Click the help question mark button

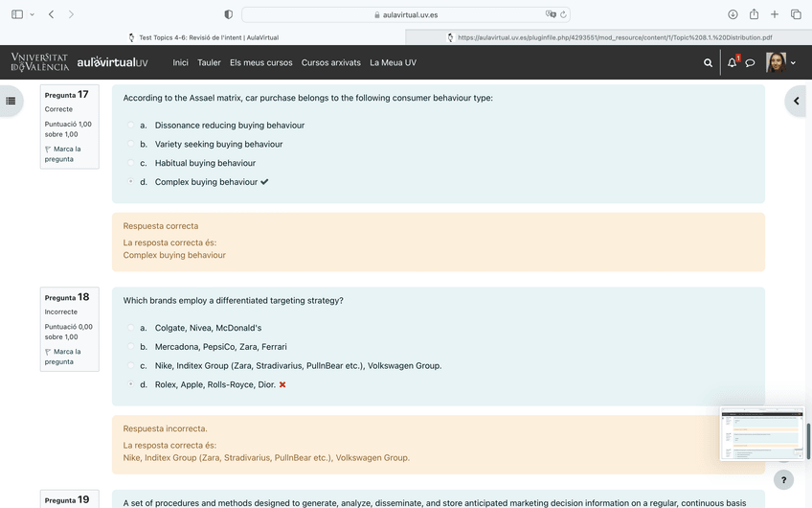click(783, 479)
